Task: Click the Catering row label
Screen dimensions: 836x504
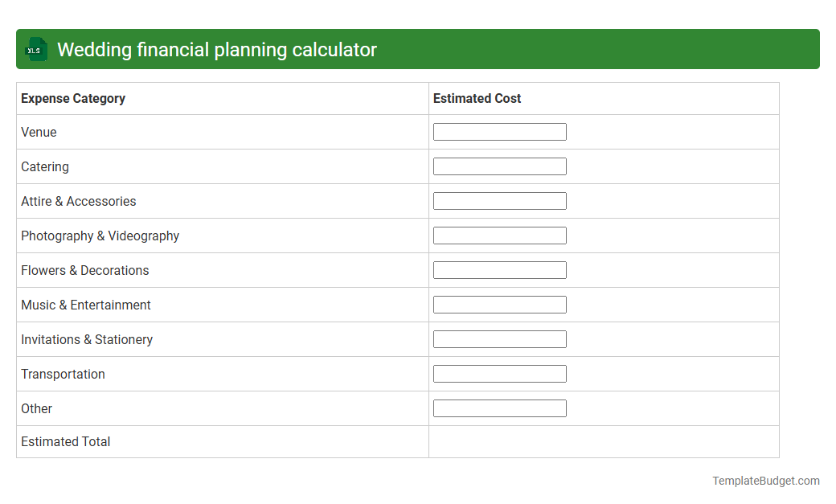Action: [44, 166]
